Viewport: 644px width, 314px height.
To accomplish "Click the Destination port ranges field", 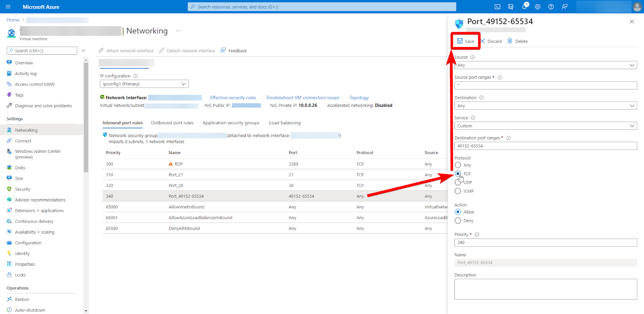I will point(545,146).
